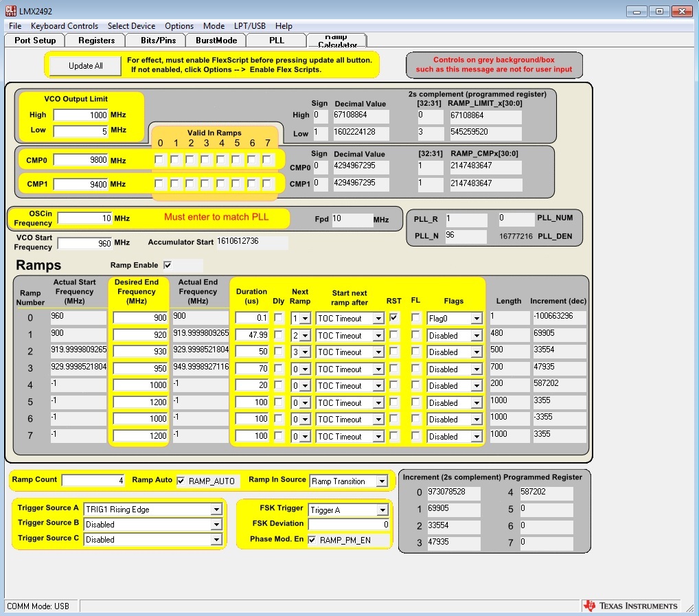The image size is (699, 616).
Task: Open the Options menu
Action: tap(179, 26)
